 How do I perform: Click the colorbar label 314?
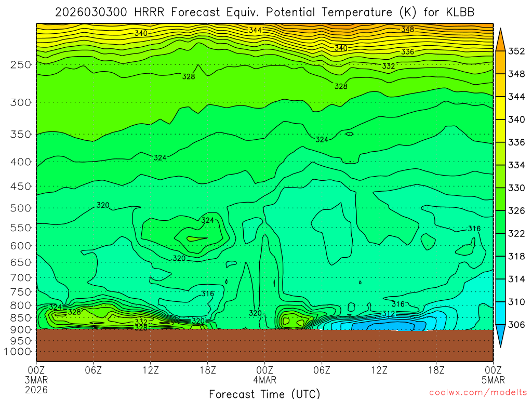click(516, 279)
